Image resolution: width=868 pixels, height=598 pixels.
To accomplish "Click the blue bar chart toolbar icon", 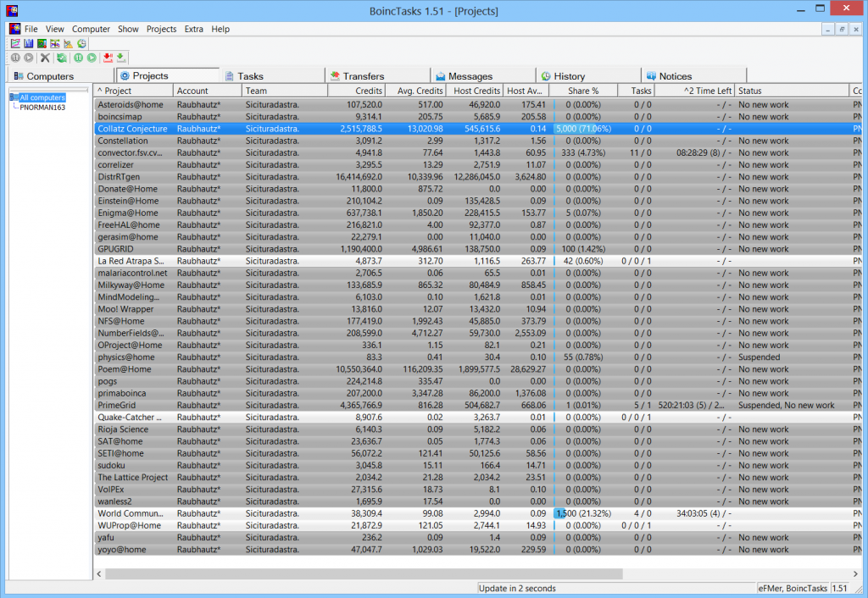I will coord(28,43).
